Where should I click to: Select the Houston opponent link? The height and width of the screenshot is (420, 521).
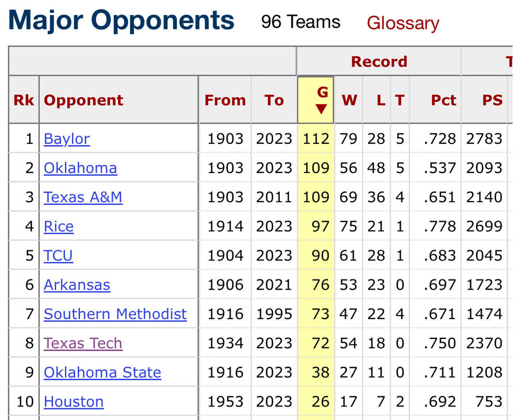(73, 402)
